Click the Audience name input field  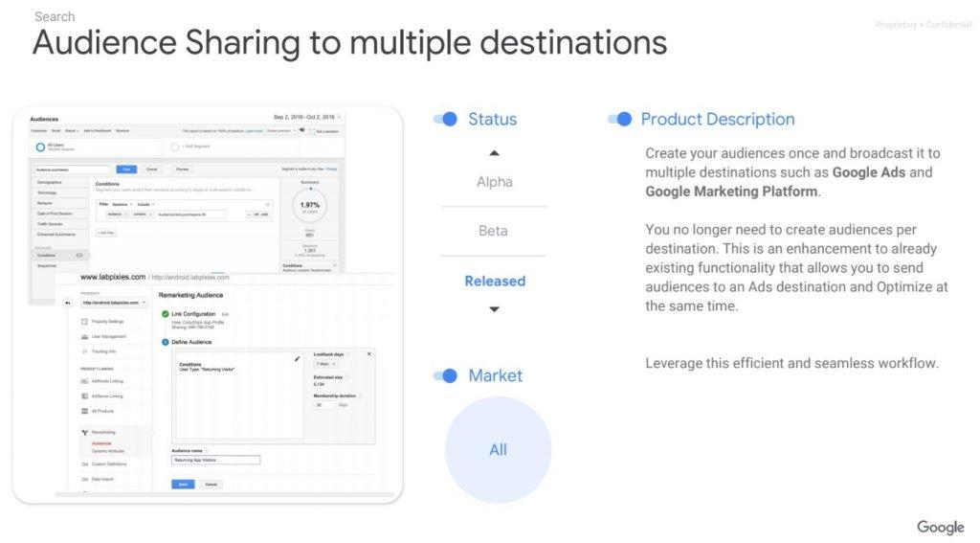coord(215,460)
